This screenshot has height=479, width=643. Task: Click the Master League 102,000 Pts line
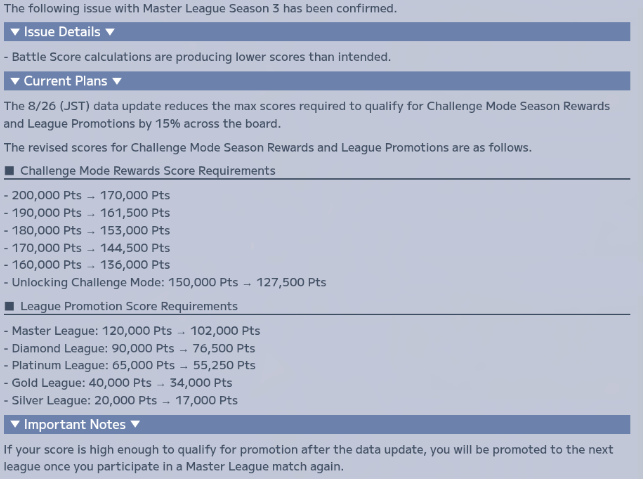coord(132,331)
